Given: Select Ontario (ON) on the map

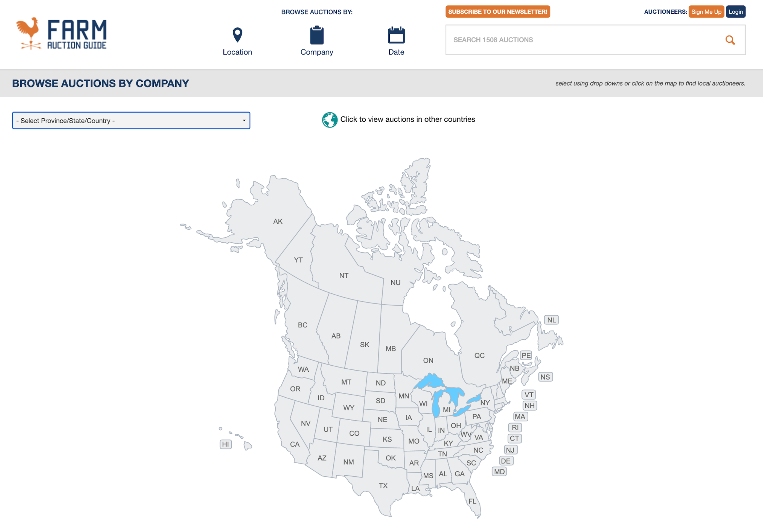Looking at the screenshot, I should [x=428, y=360].
